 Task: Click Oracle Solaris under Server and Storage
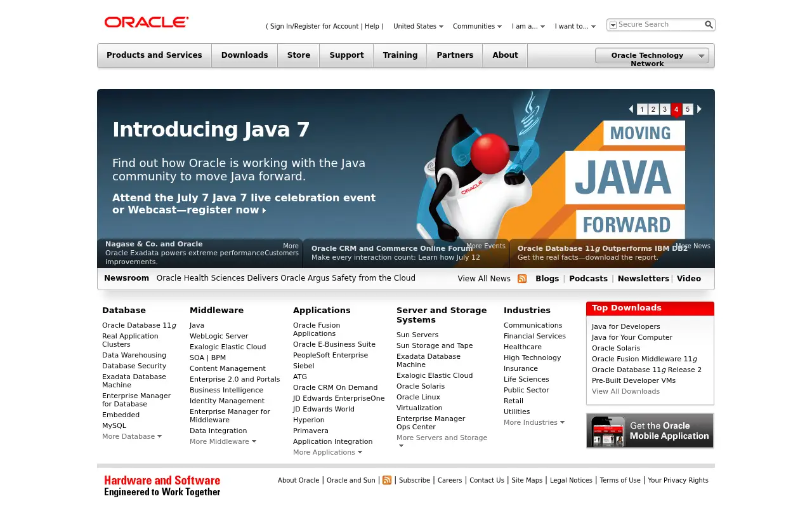coord(421,386)
